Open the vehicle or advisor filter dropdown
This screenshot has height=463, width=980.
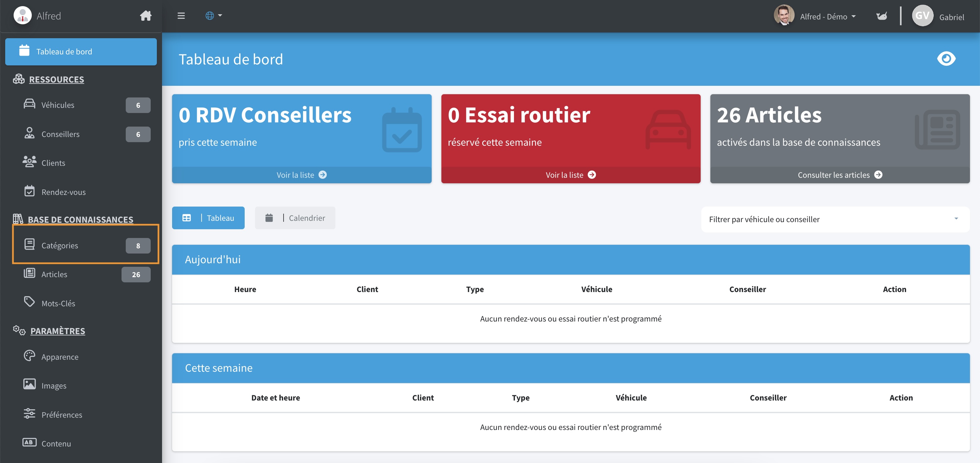pyautogui.click(x=835, y=219)
